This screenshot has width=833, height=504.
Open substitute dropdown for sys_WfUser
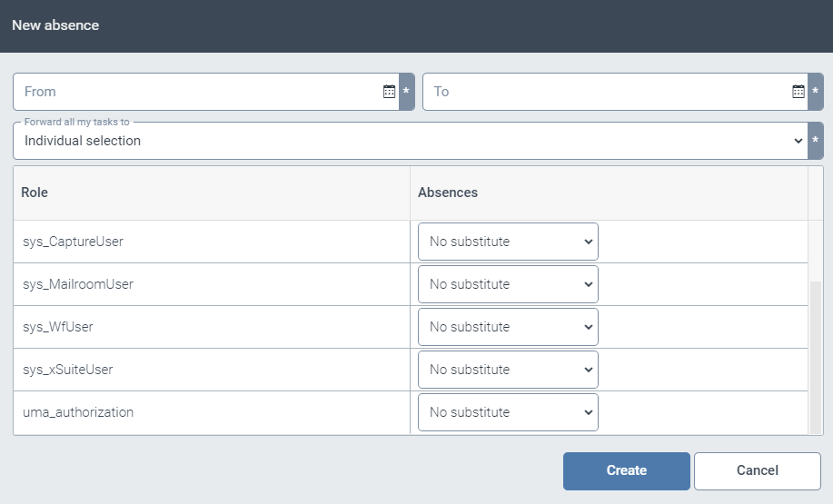pos(508,327)
